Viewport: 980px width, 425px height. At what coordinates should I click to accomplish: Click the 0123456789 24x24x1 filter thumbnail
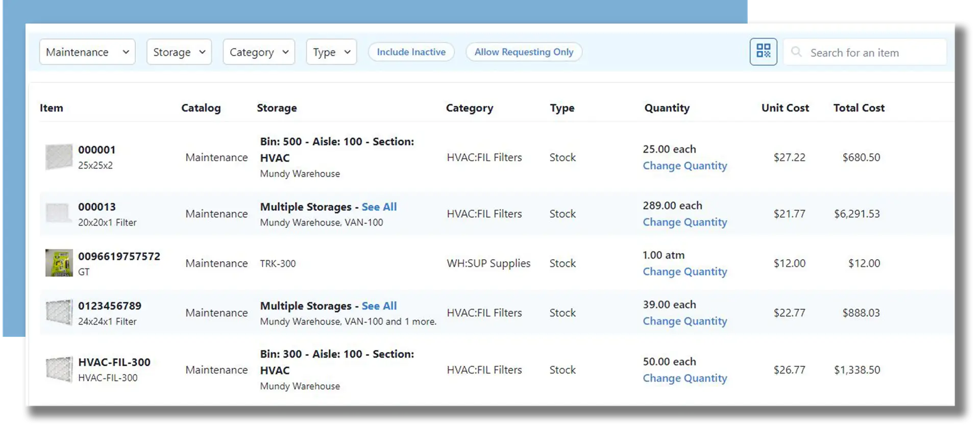[x=59, y=313]
